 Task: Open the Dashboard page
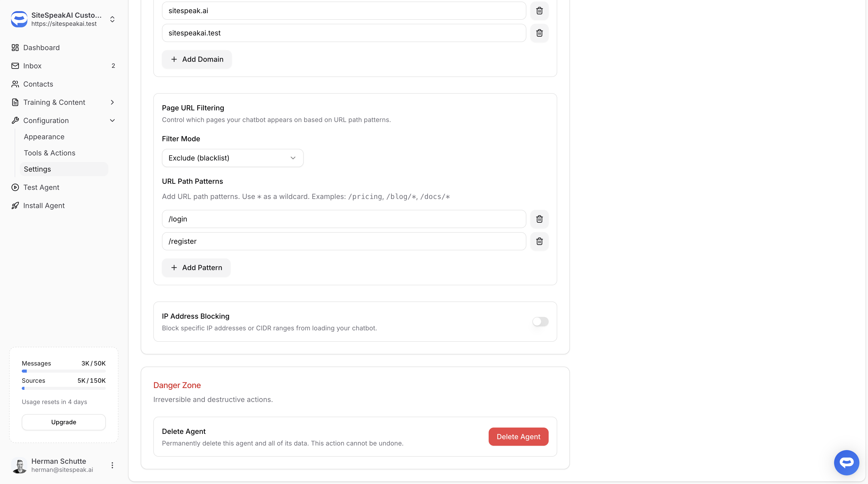point(64,48)
